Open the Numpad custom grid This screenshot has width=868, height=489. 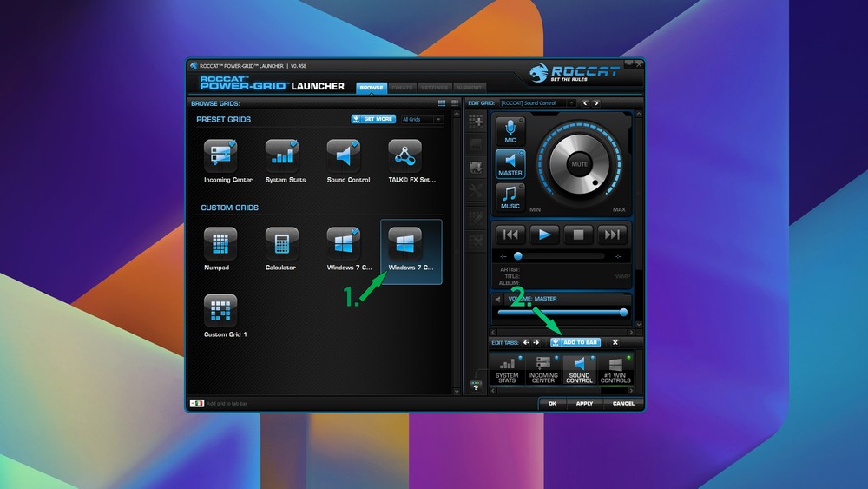point(220,244)
